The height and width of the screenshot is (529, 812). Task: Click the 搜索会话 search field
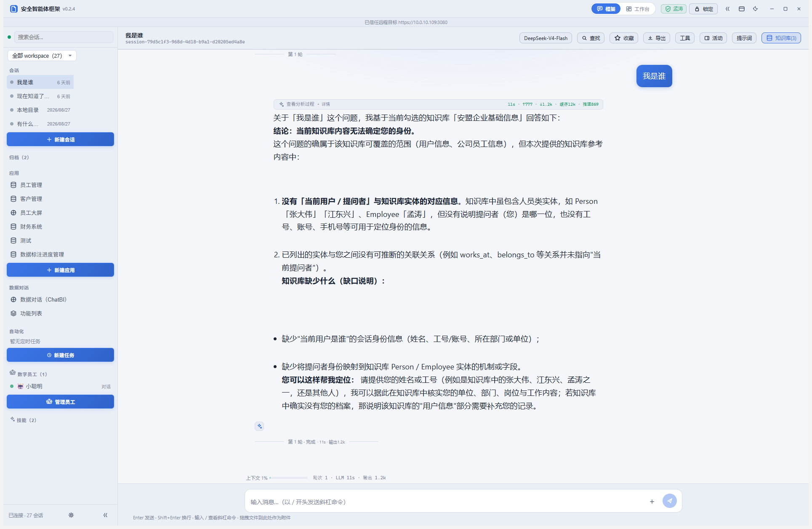point(64,37)
